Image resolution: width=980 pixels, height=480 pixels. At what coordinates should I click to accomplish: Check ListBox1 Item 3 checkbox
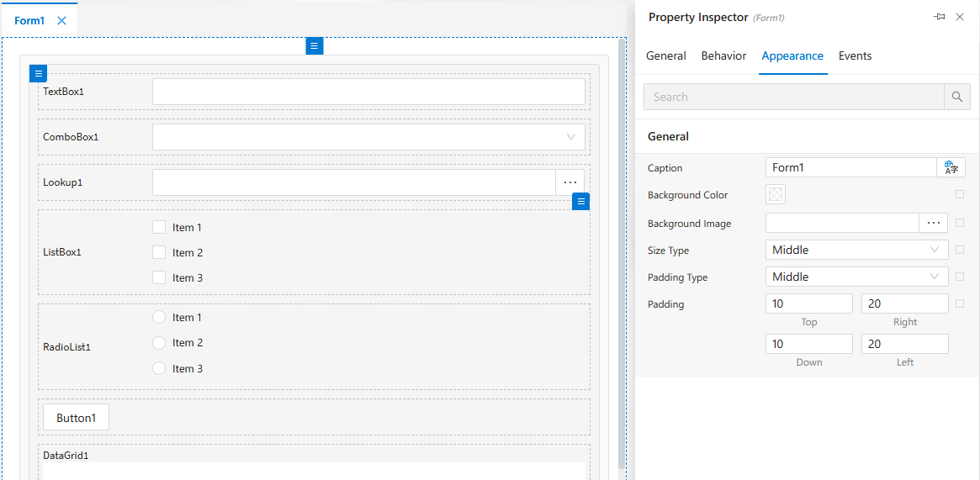click(159, 277)
